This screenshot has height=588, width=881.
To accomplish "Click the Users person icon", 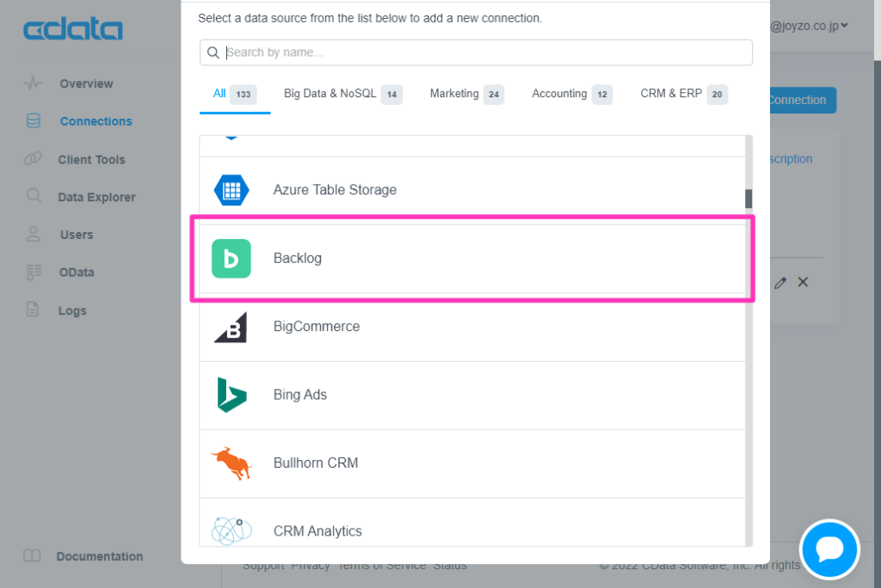I will click(34, 234).
